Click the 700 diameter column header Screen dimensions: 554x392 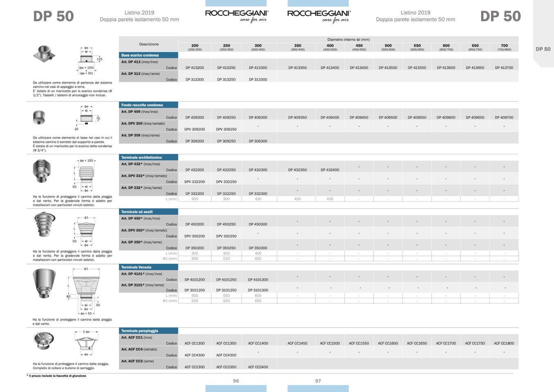504,47
